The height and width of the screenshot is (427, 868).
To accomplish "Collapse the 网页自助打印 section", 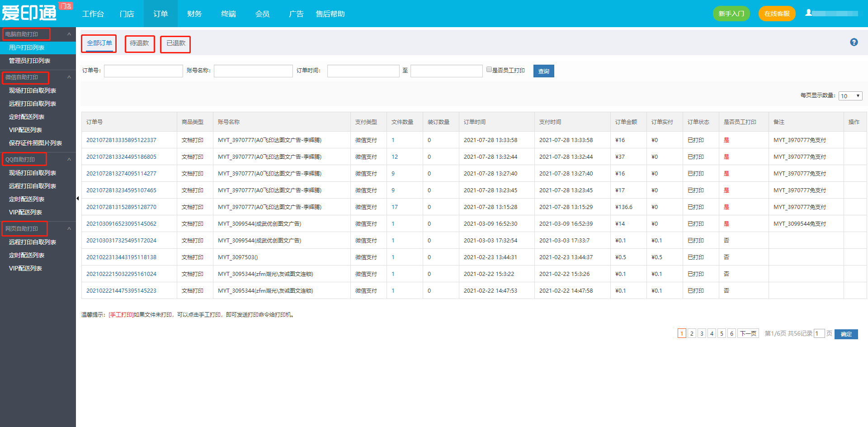I will [x=69, y=229].
